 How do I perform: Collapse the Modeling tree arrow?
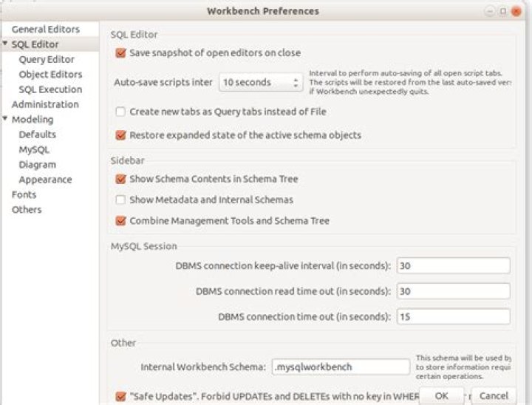(x=5, y=118)
